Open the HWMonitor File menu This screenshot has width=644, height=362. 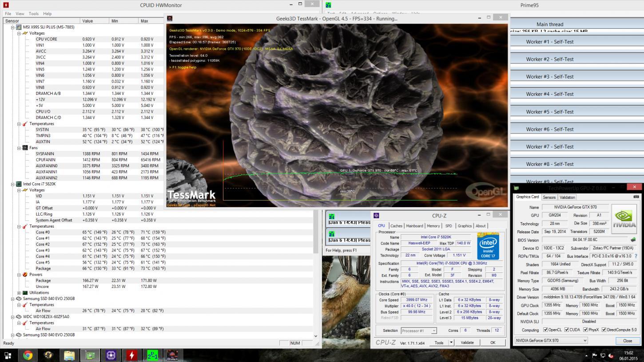pyautogui.click(x=8, y=14)
